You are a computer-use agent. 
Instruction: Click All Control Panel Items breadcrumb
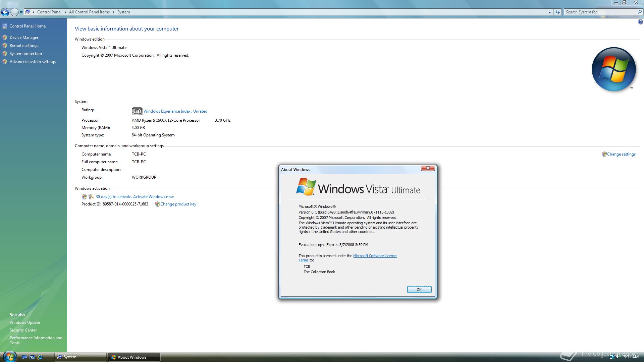89,12
